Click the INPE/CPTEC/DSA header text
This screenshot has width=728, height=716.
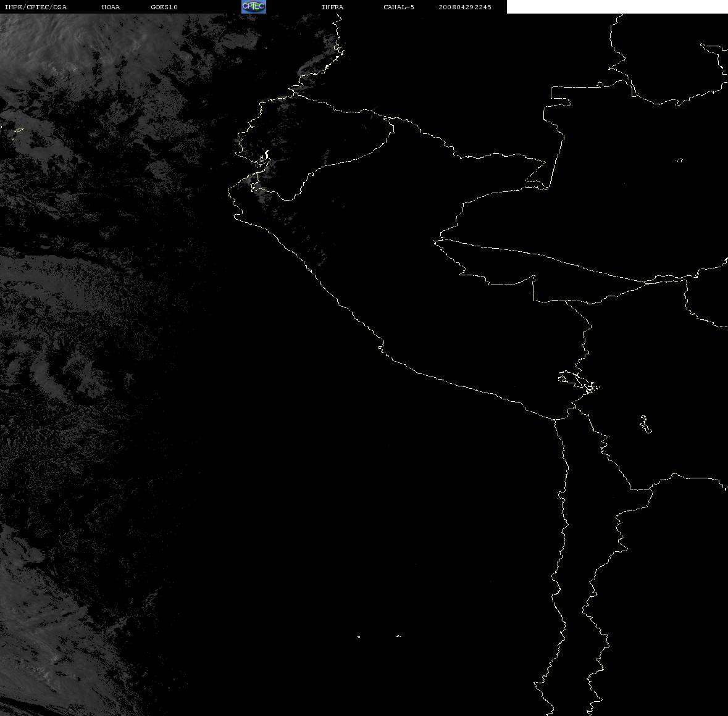tap(36, 7)
